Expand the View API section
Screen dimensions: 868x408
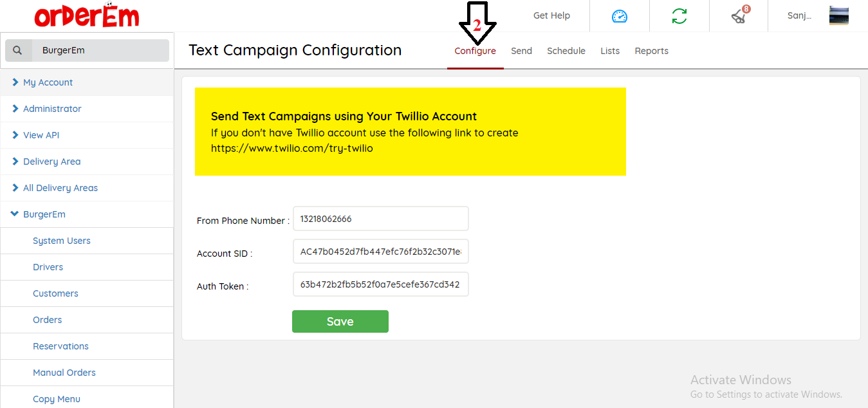[x=41, y=135]
